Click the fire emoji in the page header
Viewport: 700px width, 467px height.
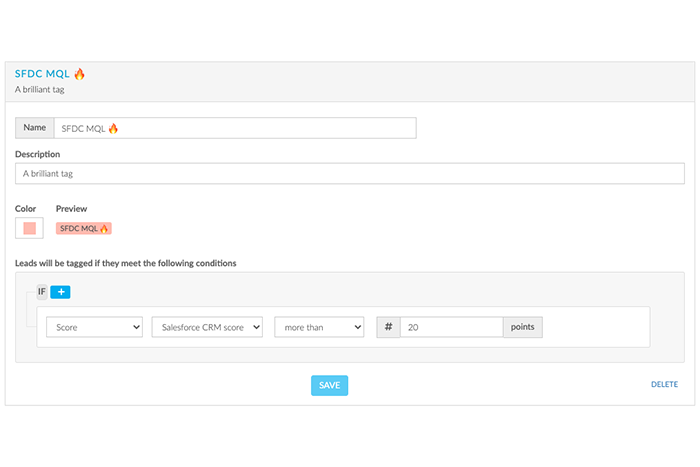point(79,74)
